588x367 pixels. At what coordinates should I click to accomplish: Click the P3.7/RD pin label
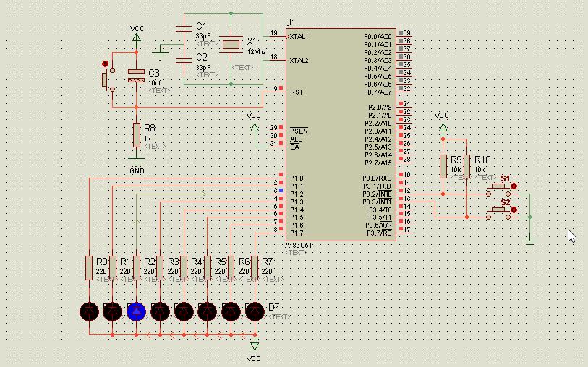coord(379,233)
